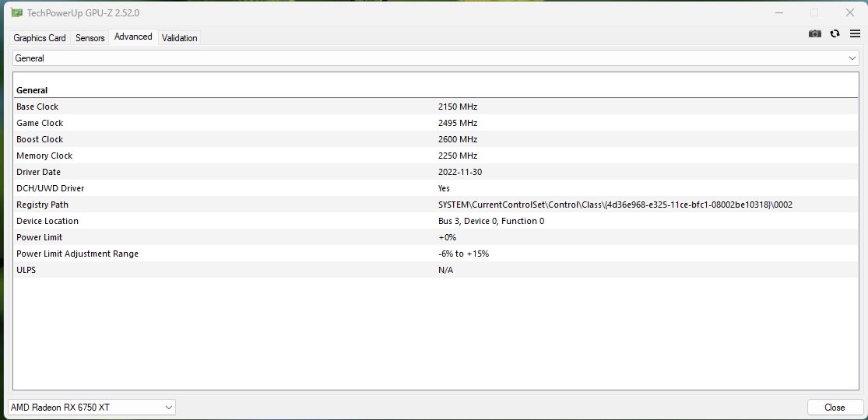Click the 2495 MHz value

click(457, 123)
